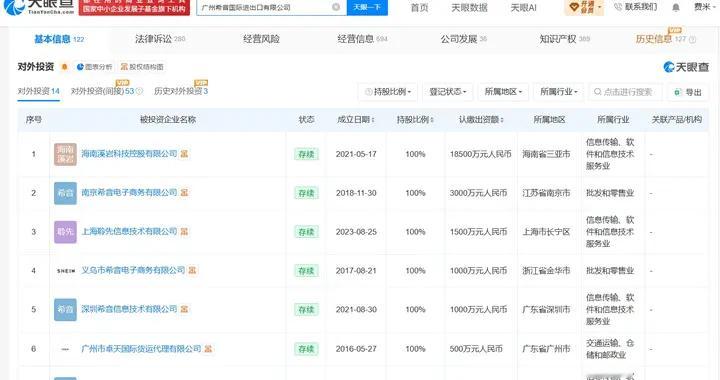Click equity chart icon beside 广州市卓天国际货运代理有限公司
The image size is (720, 380).
coord(208,349)
